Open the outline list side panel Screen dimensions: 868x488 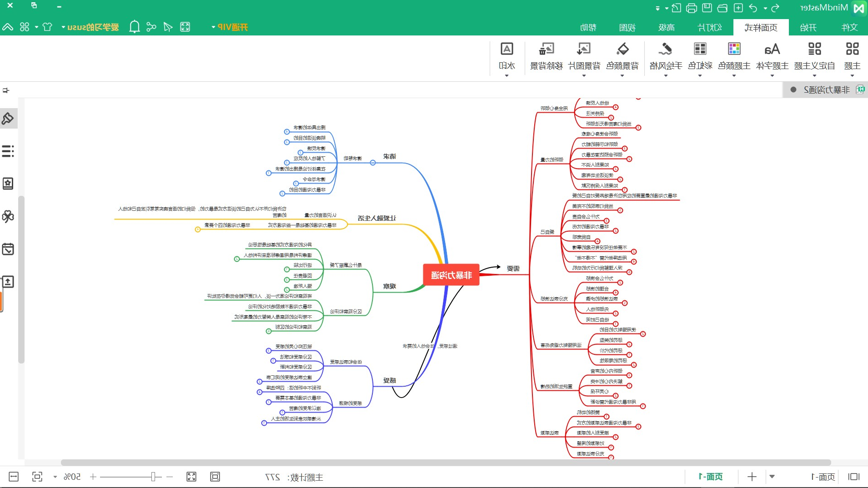(8, 151)
